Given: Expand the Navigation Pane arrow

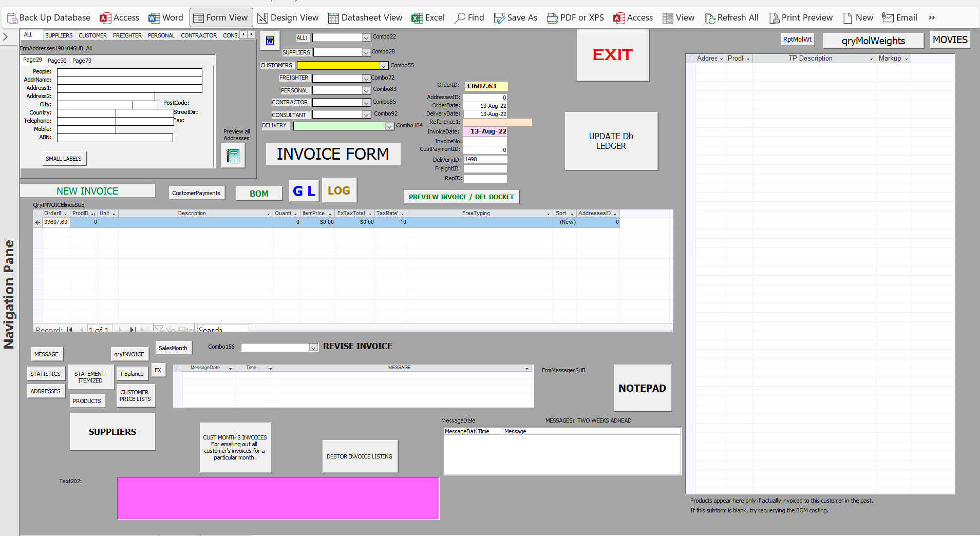Looking at the screenshot, I should click(x=6, y=37).
